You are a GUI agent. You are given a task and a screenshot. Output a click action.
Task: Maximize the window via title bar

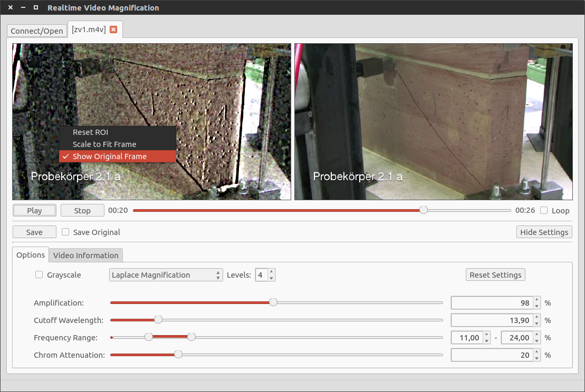36,7
